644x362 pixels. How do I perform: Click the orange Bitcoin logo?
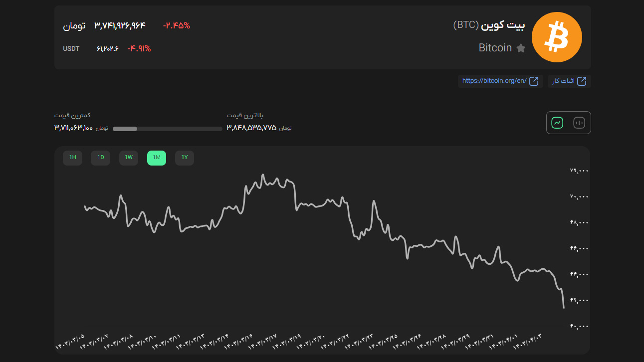[x=557, y=37]
